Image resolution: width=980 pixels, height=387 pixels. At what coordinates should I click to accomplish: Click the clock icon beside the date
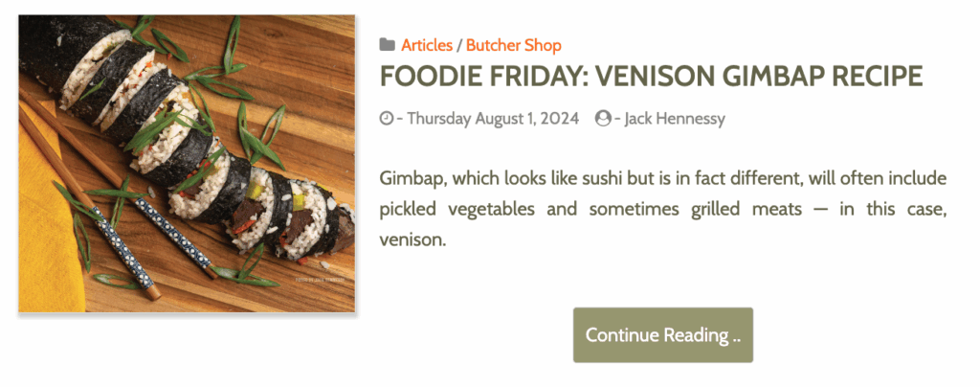[x=387, y=119]
